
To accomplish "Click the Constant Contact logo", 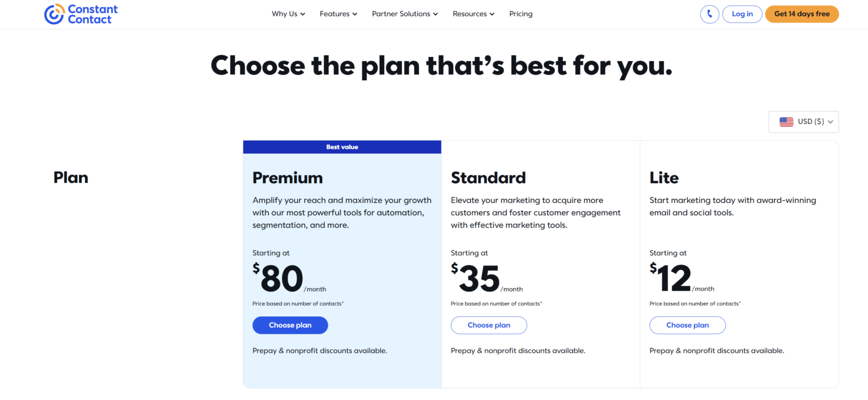I will click(80, 14).
